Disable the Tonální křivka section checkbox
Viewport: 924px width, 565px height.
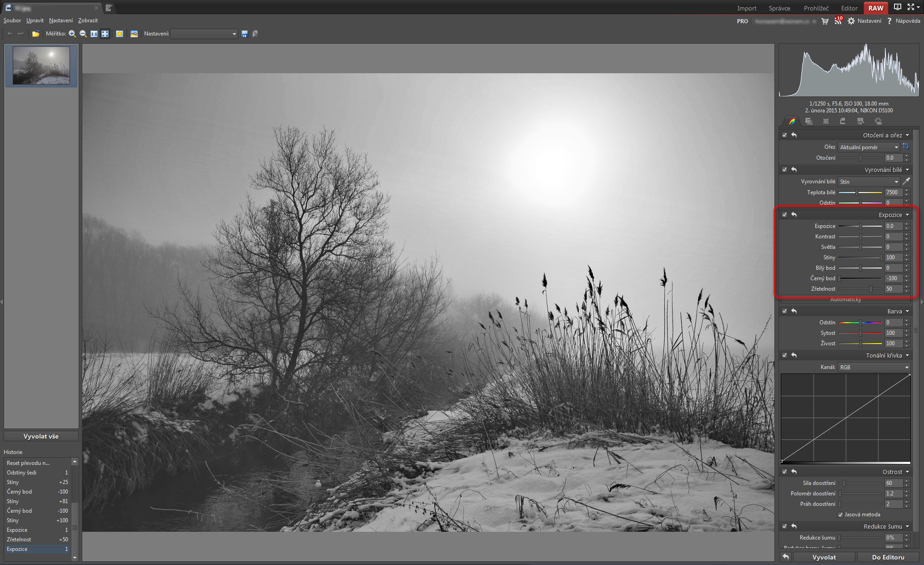tap(784, 355)
